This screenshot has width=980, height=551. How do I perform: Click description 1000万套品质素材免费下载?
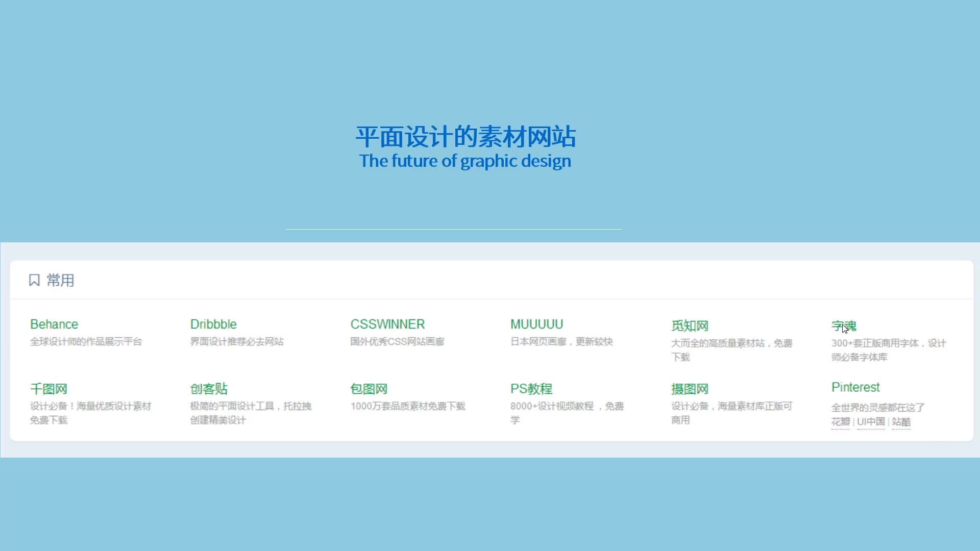(408, 406)
